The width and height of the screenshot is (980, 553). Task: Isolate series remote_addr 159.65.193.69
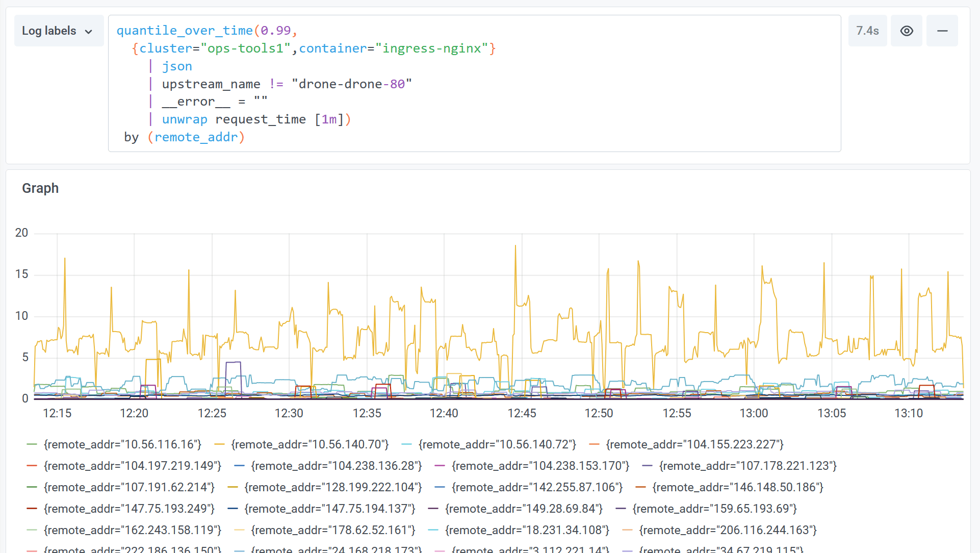tap(714, 509)
